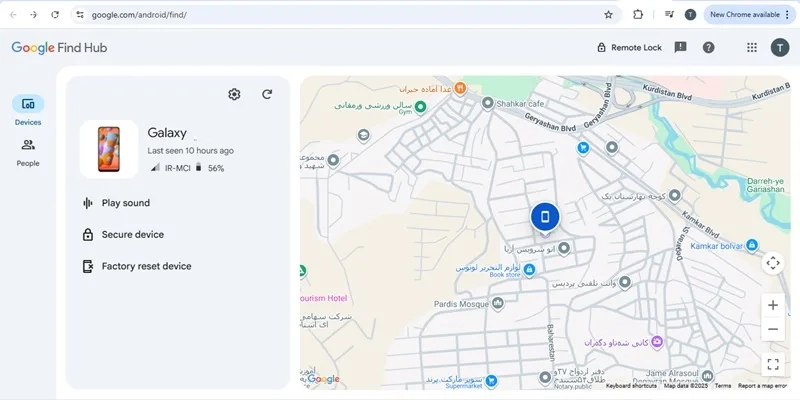Select the Shahkar cafe map pin

coord(487,104)
